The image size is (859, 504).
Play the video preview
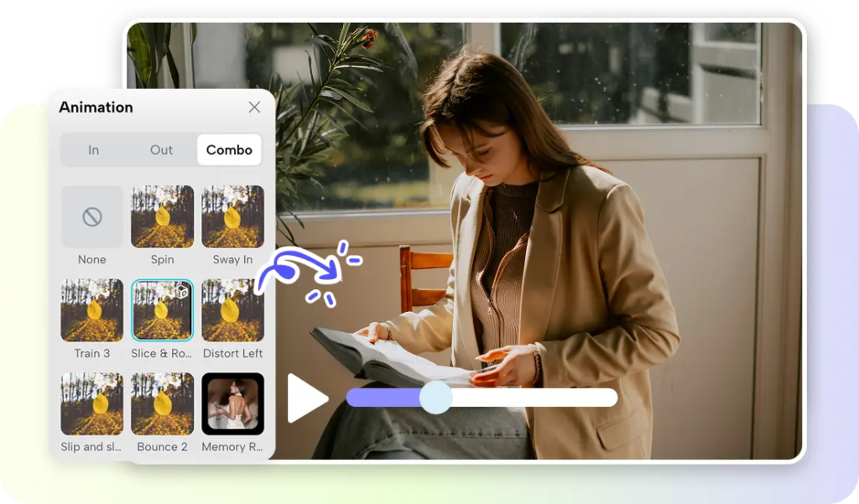(x=306, y=398)
